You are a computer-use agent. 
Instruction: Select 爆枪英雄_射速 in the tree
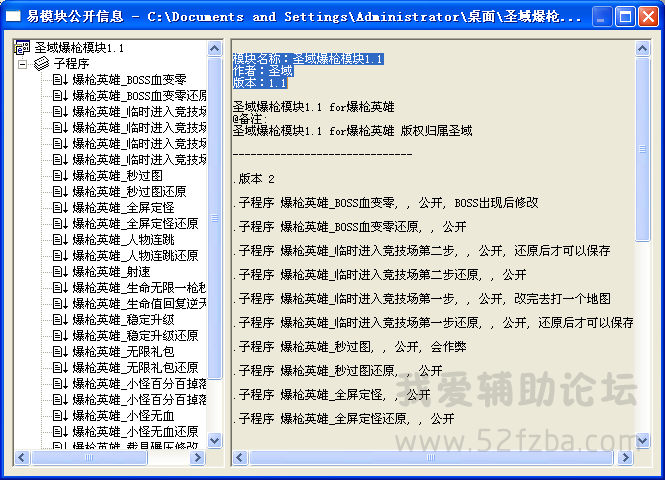[x=112, y=272]
